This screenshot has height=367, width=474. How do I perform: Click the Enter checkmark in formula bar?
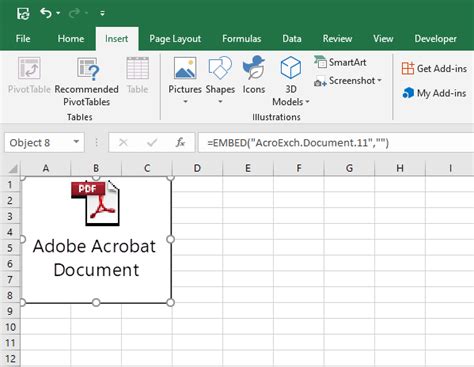pos(152,143)
